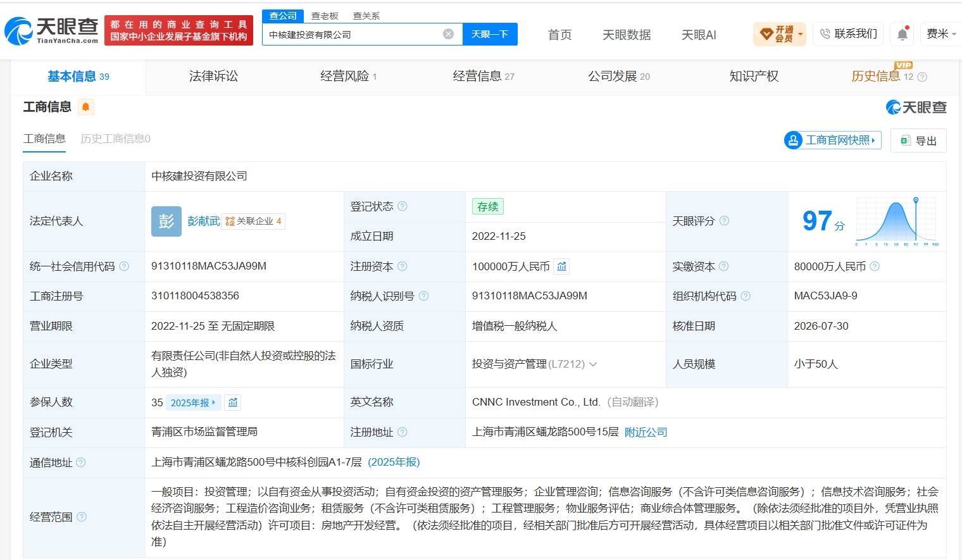Image resolution: width=962 pixels, height=560 pixels.
Task: Click the orange alert bell beside 工商信息
Action: (85, 107)
